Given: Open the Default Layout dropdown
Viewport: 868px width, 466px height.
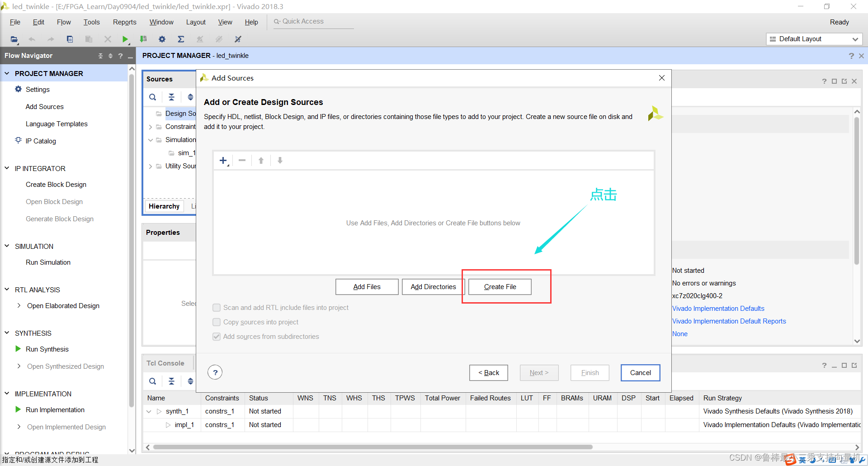Looking at the screenshot, I should pyautogui.click(x=815, y=39).
